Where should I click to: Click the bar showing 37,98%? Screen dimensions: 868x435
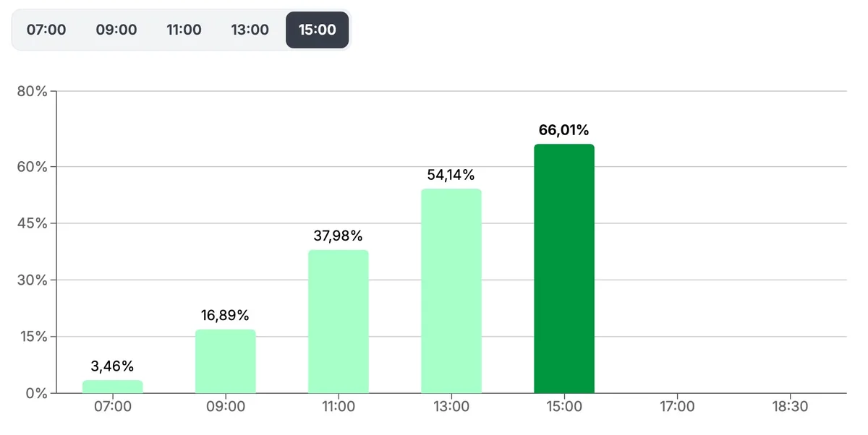pos(339,322)
